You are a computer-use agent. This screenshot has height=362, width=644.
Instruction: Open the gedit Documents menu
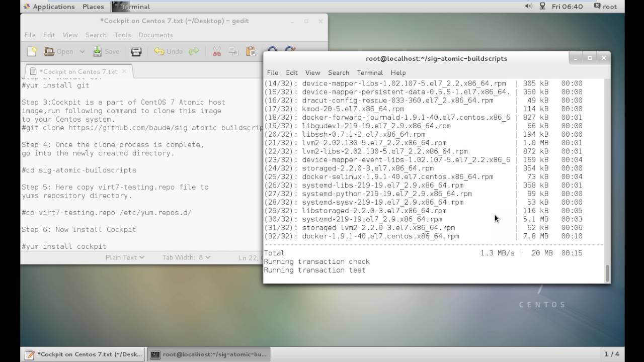pyautogui.click(x=155, y=35)
